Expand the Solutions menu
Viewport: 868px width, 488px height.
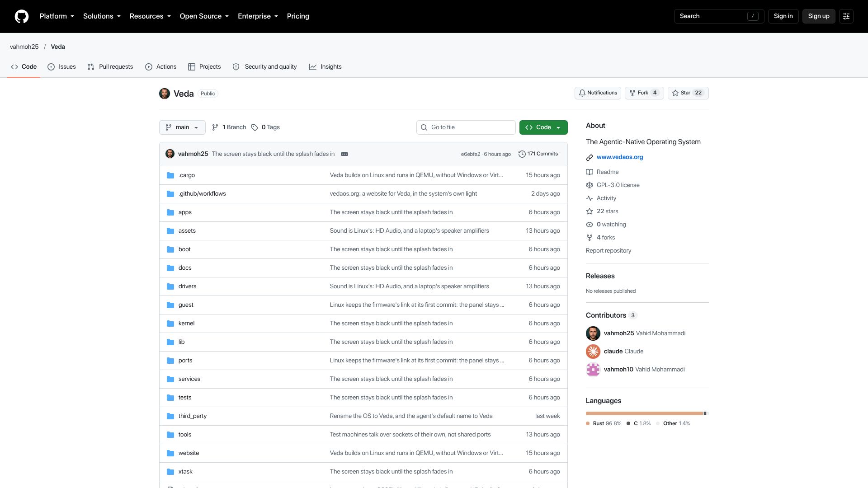click(102, 16)
